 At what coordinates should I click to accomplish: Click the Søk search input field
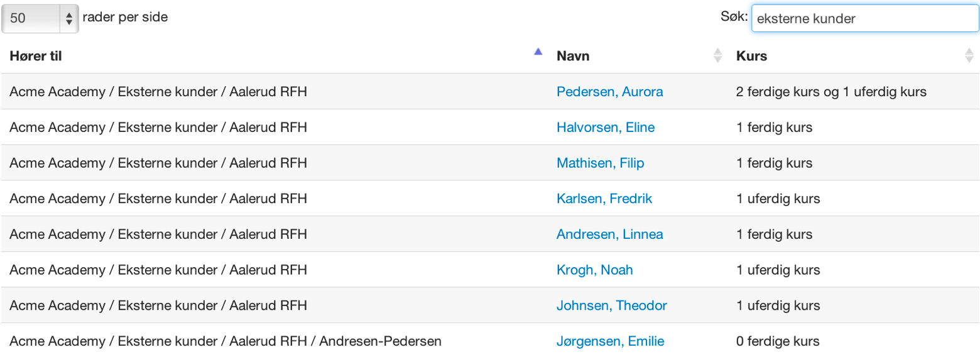[x=865, y=18]
